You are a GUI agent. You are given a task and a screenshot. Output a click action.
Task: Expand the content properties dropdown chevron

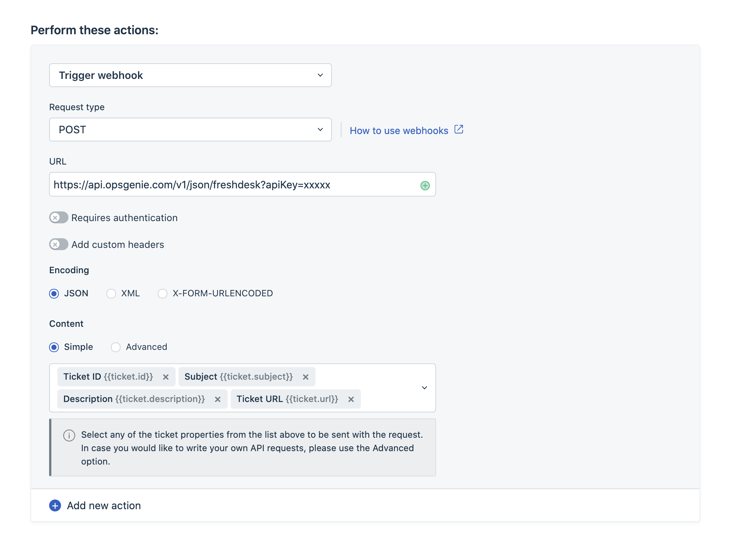coord(425,388)
